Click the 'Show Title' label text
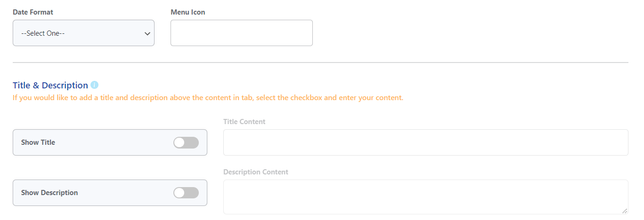Viewport: 644px width, 220px height. coord(38,142)
